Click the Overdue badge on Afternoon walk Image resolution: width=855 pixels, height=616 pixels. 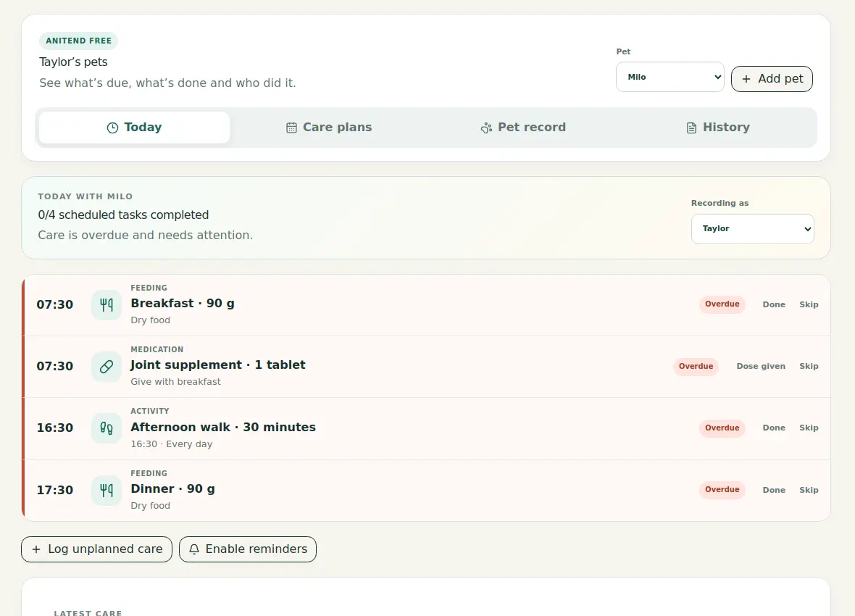pos(722,428)
